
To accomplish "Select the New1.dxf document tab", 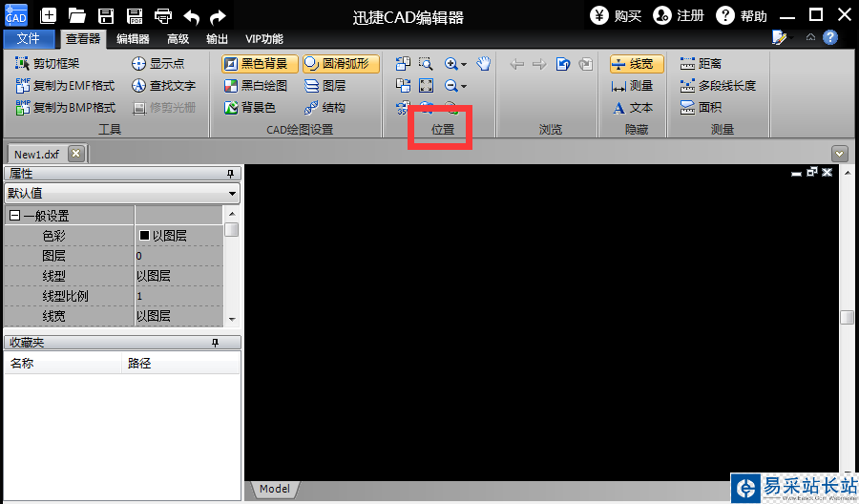I will tap(36, 154).
